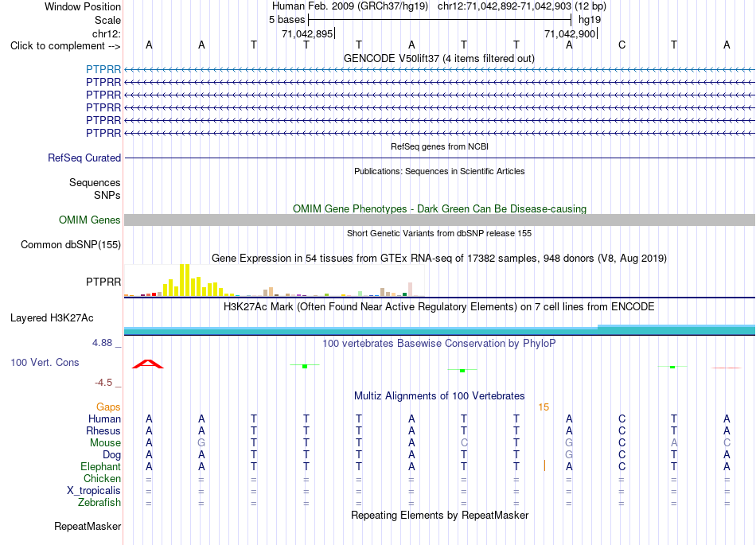
Task: Click the Layered H3K27Ac track label
Action: 52,318
